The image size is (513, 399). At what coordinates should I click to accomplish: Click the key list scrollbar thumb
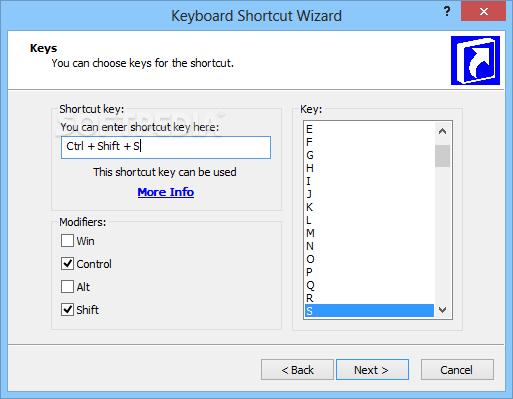point(442,156)
